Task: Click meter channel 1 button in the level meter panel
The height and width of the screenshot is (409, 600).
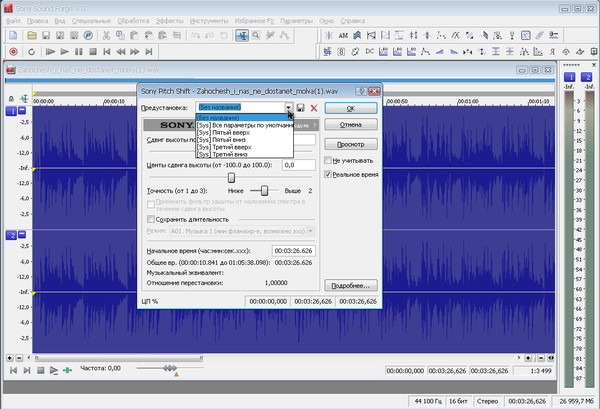Action: (570, 77)
